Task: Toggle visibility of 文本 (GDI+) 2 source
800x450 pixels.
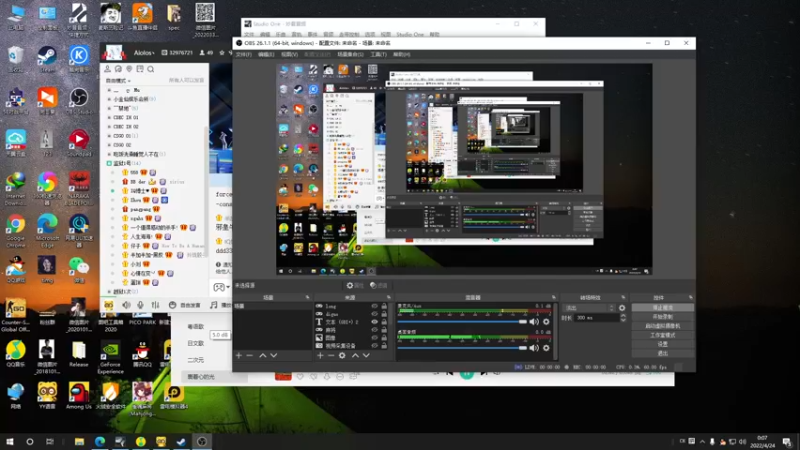Action: [374, 322]
